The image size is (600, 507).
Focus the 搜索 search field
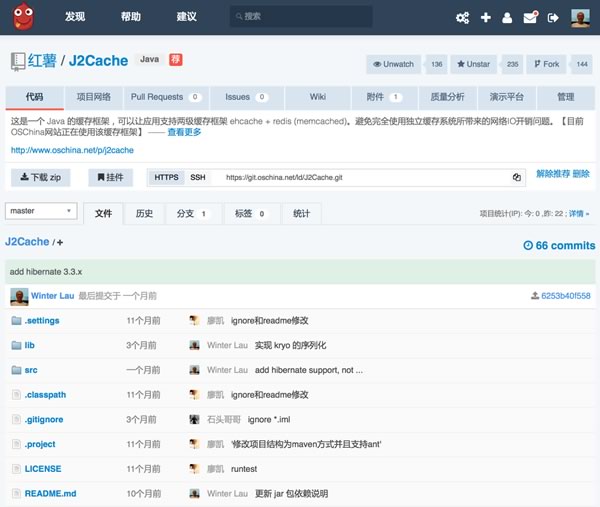point(301,16)
